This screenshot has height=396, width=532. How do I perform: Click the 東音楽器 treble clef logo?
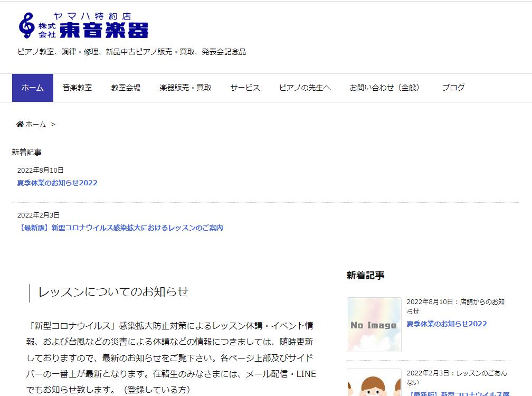(26, 25)
